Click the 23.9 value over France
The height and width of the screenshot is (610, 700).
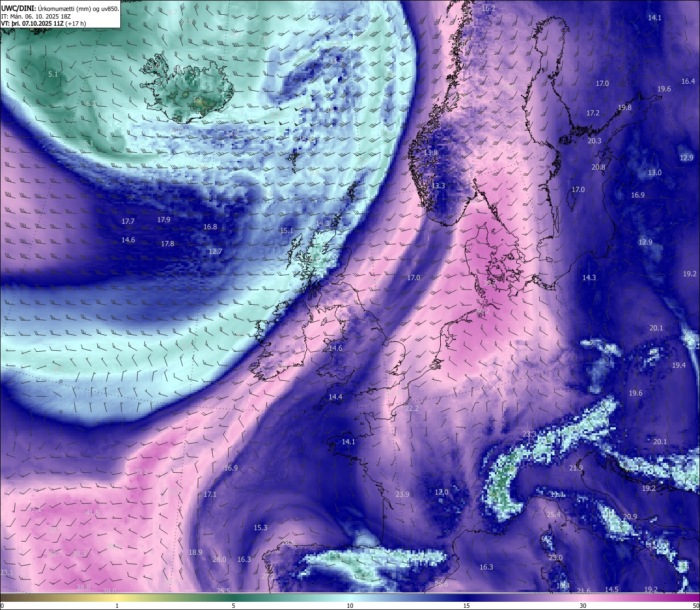click(402, 495)
